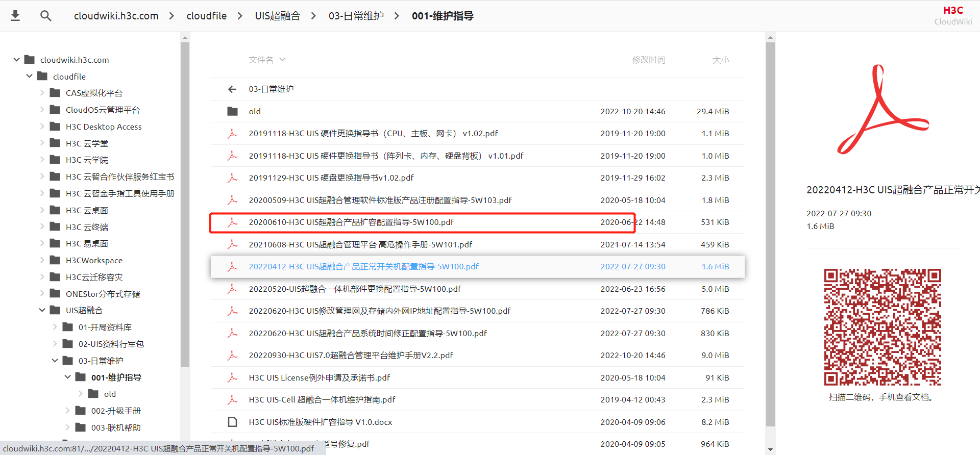Viewport: 980px width, 455px height.
Task: Click the 001-维护指导 breadcrumb
Action: (443, 16)
